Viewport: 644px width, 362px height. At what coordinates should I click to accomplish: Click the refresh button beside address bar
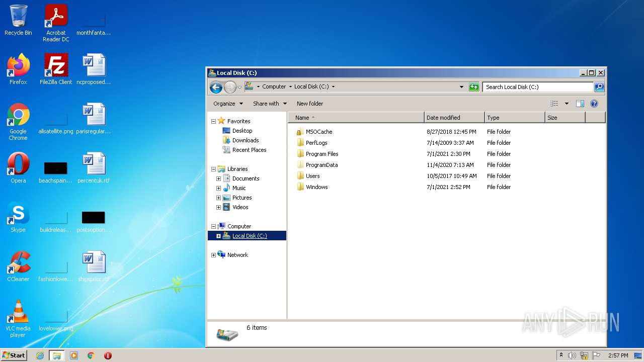coord(474,87)
